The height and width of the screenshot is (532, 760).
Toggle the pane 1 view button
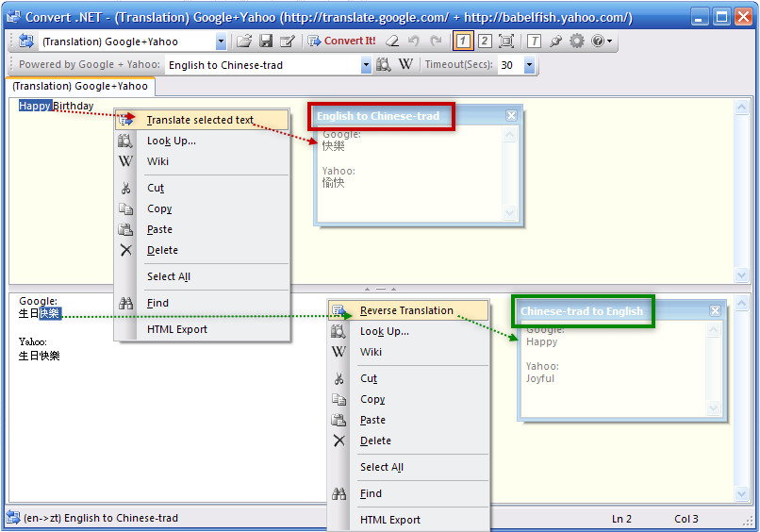click(463, 42)
